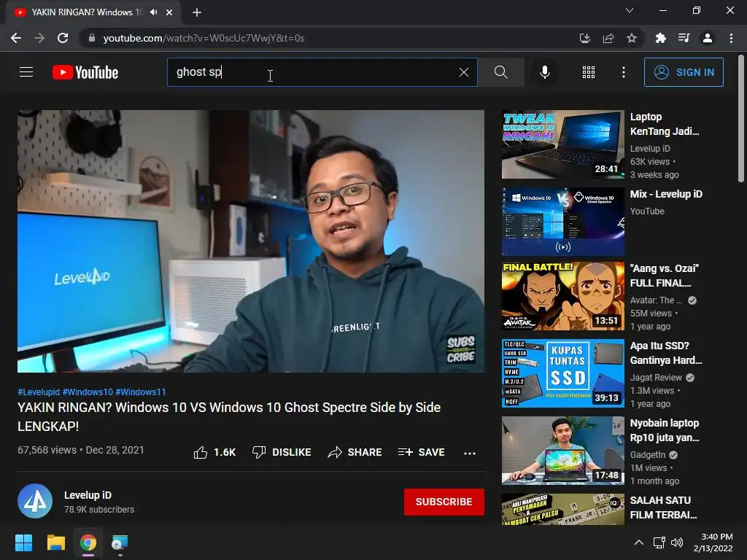Click the SIGN IN button
This screenshot has height=560, width=747.
[684, 72]
